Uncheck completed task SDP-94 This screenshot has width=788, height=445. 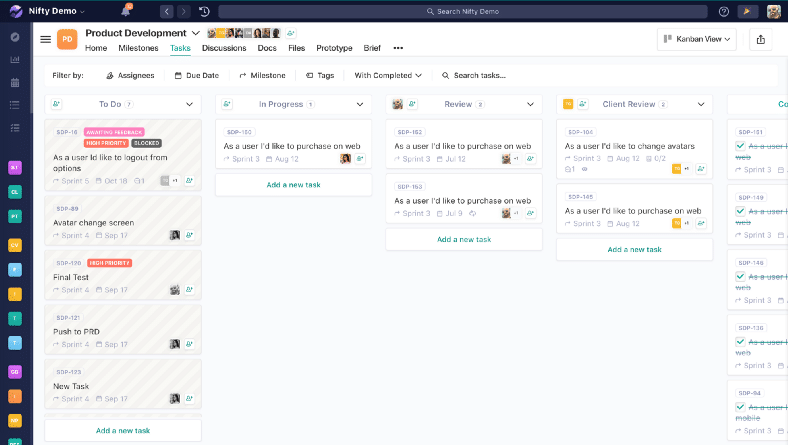740,407
